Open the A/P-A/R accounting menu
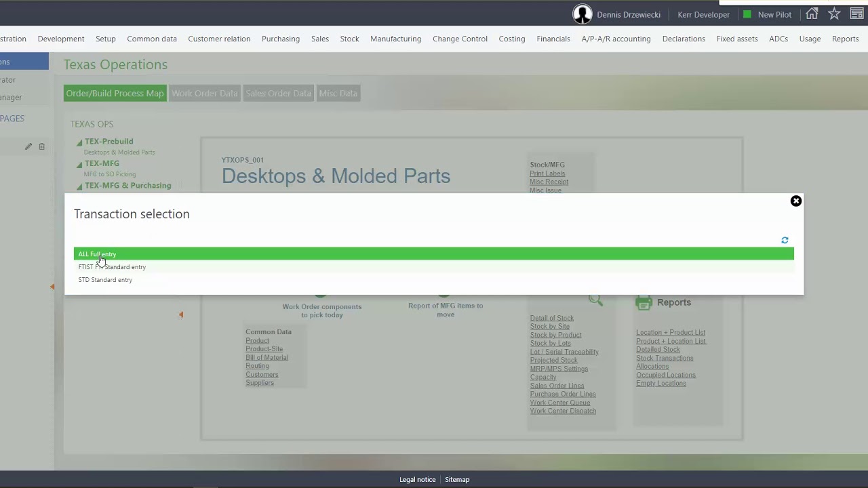Image resolution: width=868 pixels, height=488 pixels. pyautogui.click(x=616, y=39)
